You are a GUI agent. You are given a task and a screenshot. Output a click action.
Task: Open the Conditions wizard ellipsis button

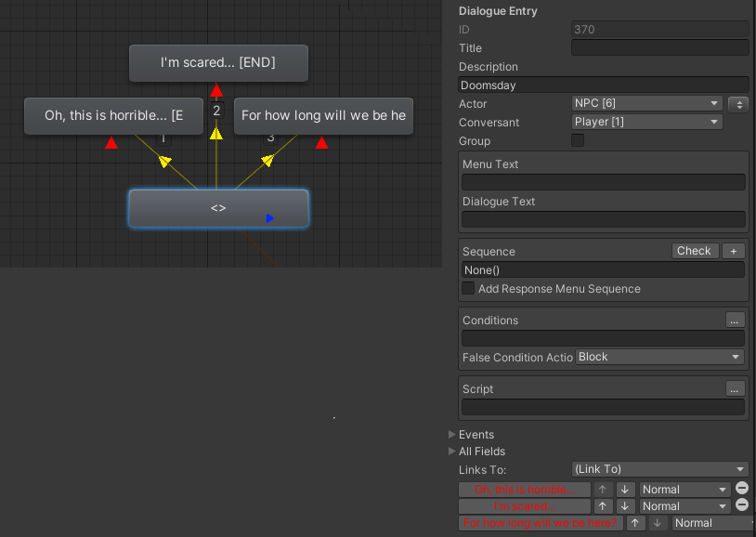pos(735,320)
